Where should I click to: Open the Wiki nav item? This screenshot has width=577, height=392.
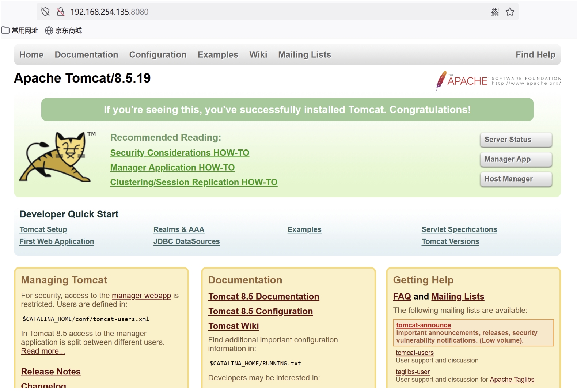point(258,54)
